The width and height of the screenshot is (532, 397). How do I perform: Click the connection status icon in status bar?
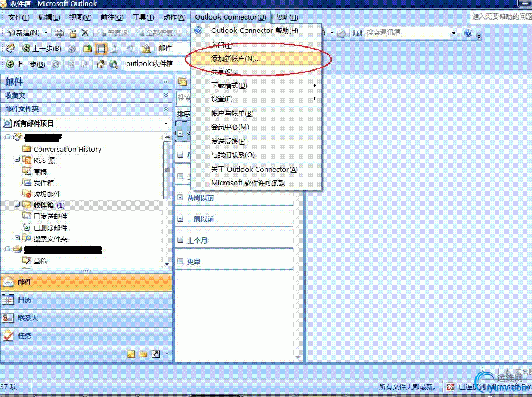coord(450,387)
